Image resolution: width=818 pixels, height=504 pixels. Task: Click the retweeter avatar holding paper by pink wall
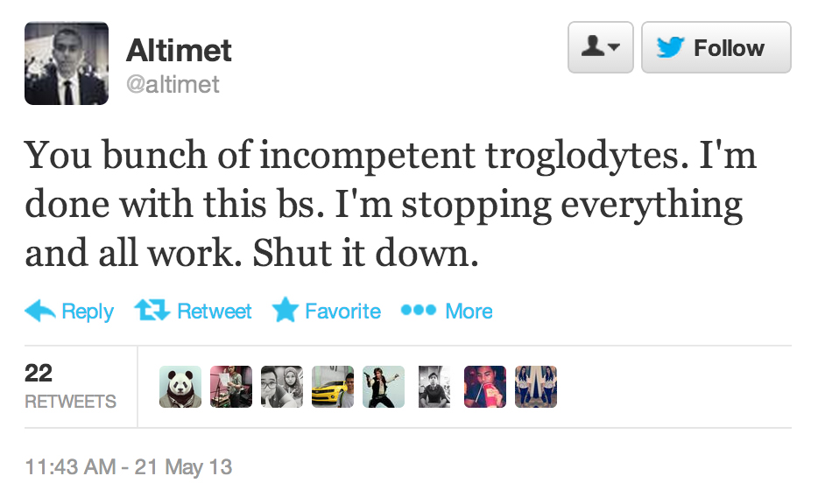pyautogui.click(x=231, y=387)
